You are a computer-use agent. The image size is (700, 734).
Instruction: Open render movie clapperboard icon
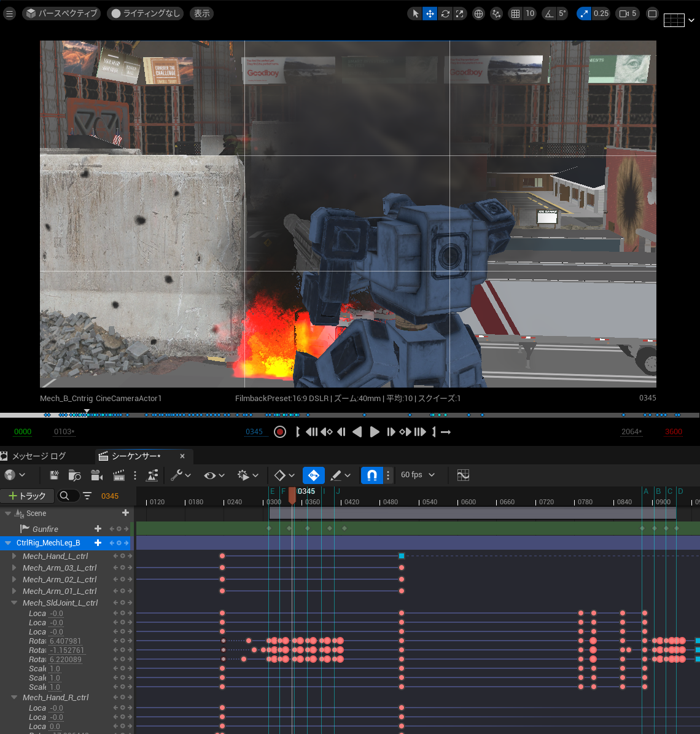[119, 475]
